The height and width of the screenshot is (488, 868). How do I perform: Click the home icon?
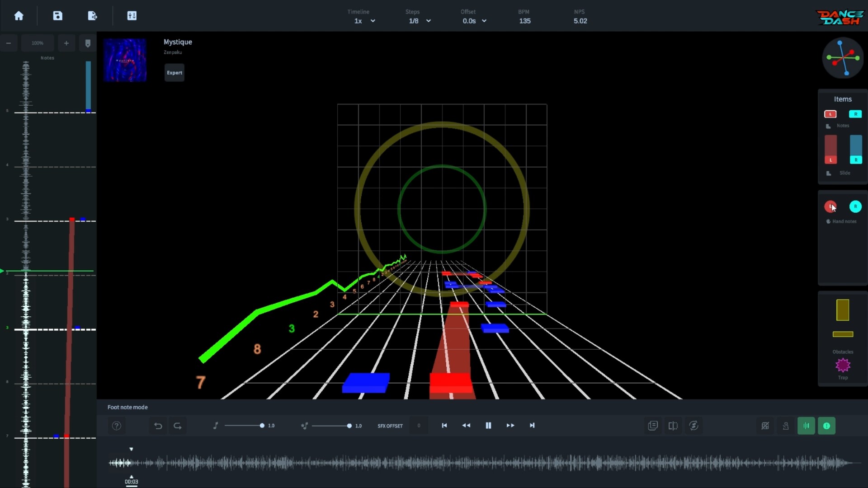tap(19, 16)
